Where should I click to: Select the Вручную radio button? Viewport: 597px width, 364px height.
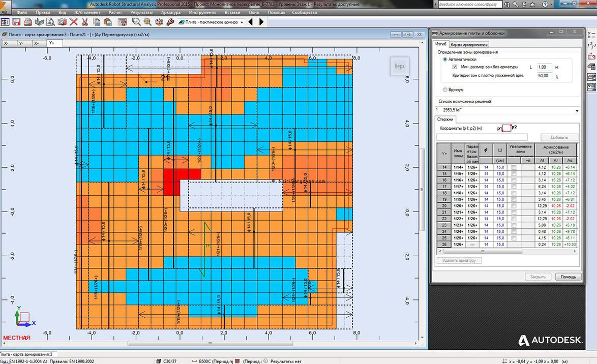445,89
